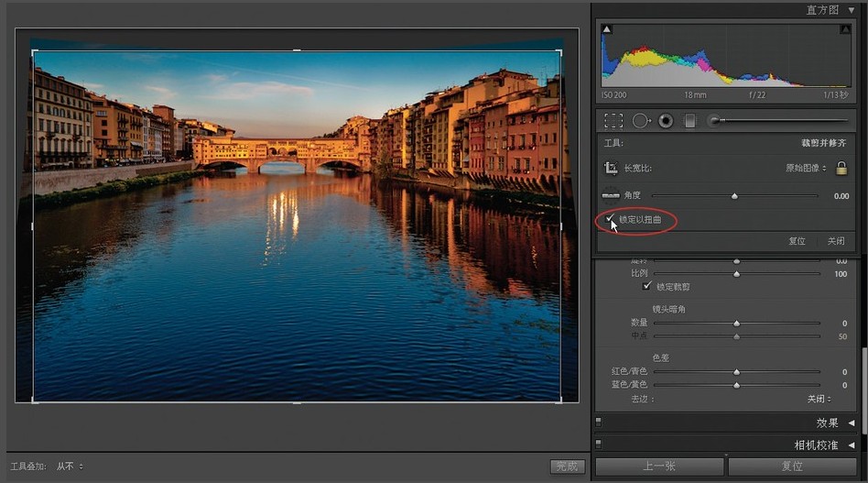Select the Crop Overlay tool icon
Viewport: 868px width, 483px height.
tap(613, 121)
